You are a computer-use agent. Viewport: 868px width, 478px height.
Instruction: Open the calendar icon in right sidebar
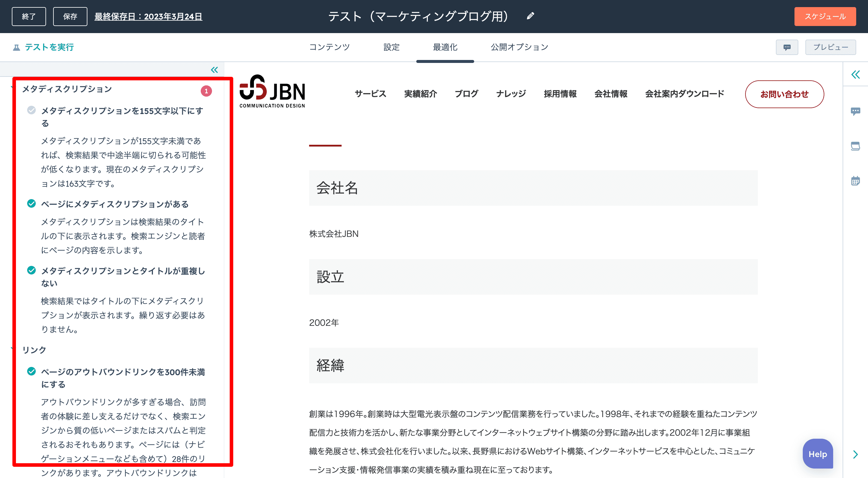[855, 181]
